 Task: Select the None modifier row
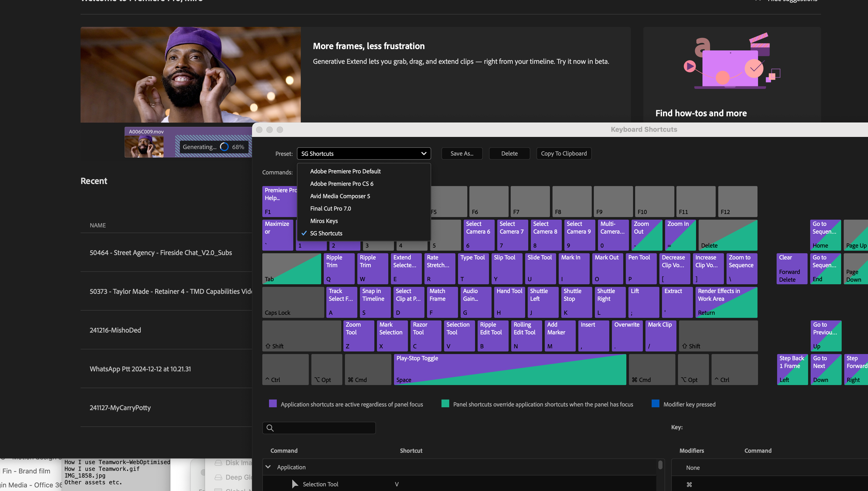coord(770,467)
